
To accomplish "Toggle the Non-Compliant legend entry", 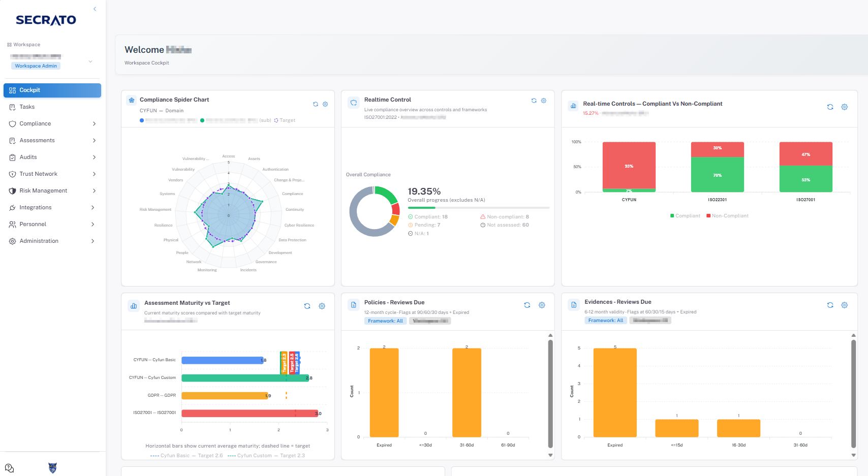I will click(727, 216).
